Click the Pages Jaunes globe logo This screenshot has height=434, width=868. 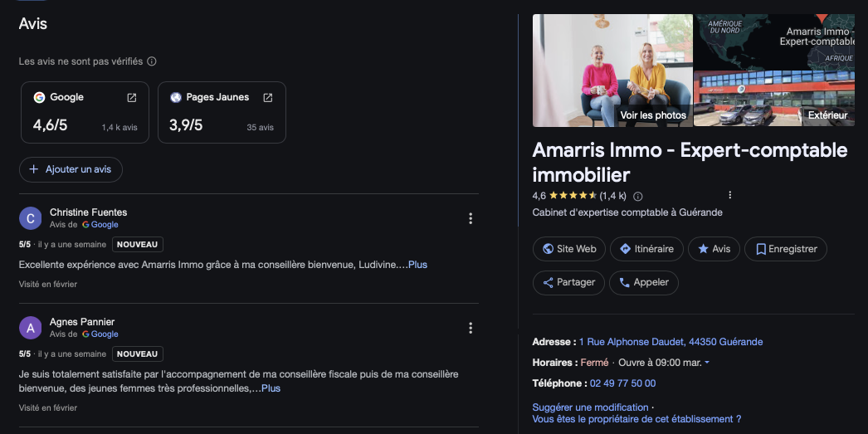tap(175, 97)
